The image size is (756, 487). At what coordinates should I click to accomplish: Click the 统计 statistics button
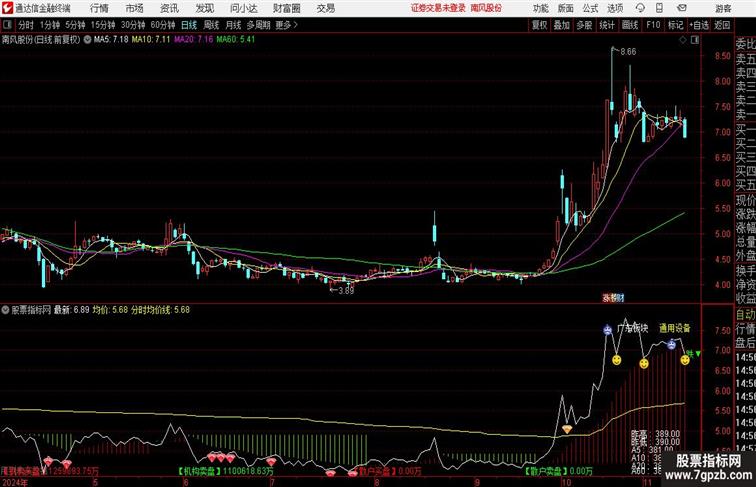[607, 25]
